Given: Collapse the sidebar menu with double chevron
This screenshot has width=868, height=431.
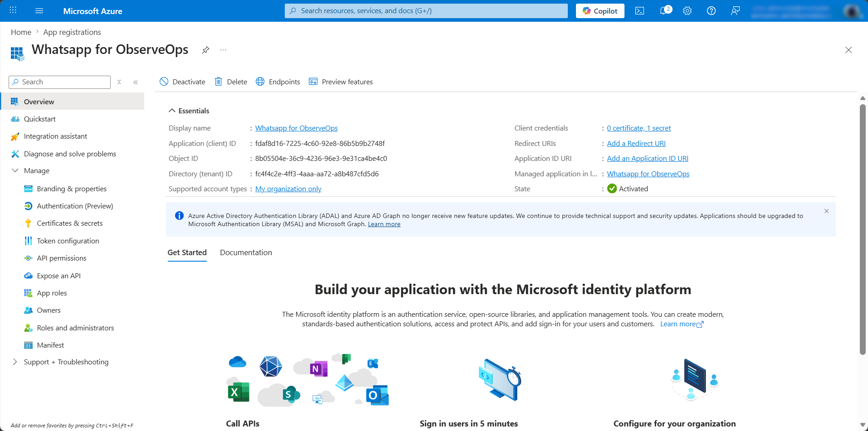Looking at the screenshot, I should pyautogui.click(x=136, y=82).
